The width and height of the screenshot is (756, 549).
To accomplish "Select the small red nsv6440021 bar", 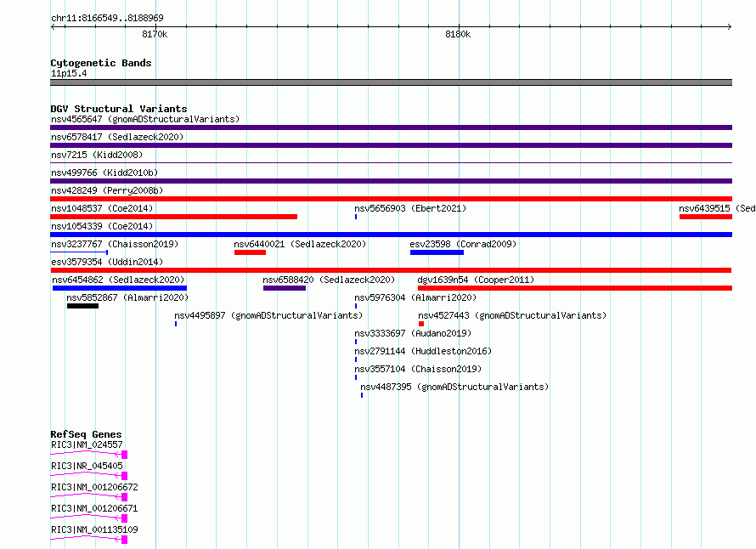I will [x=250, y=252].
